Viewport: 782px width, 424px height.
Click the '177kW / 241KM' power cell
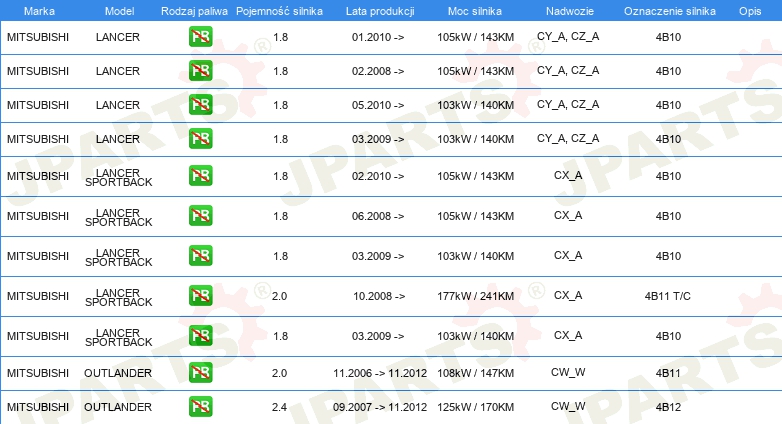pos(476,296)
